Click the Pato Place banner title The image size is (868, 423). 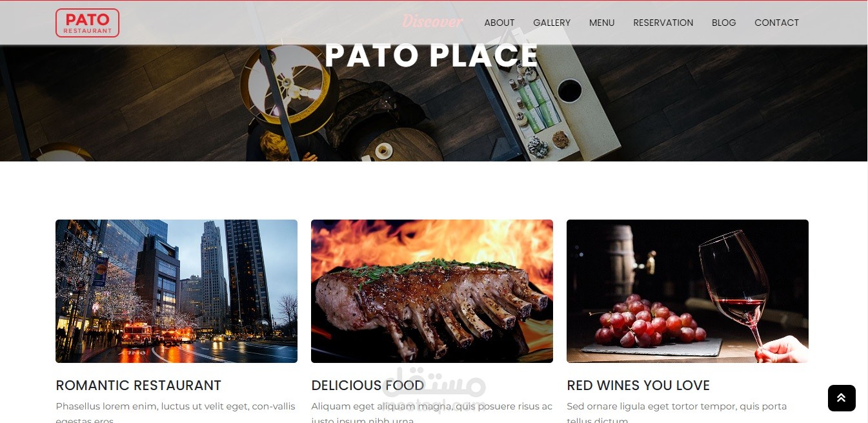[432, 56]
